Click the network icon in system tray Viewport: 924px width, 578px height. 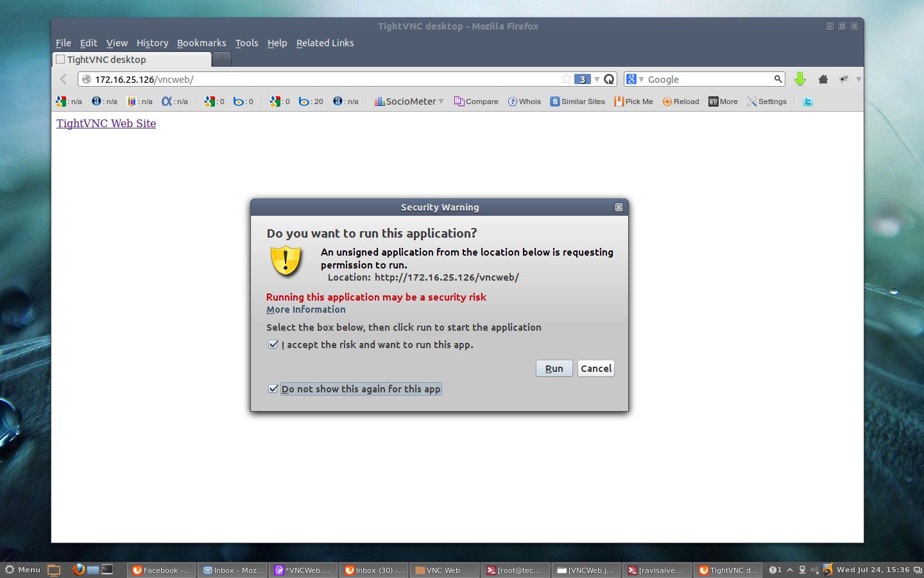[x=802, y=570]
